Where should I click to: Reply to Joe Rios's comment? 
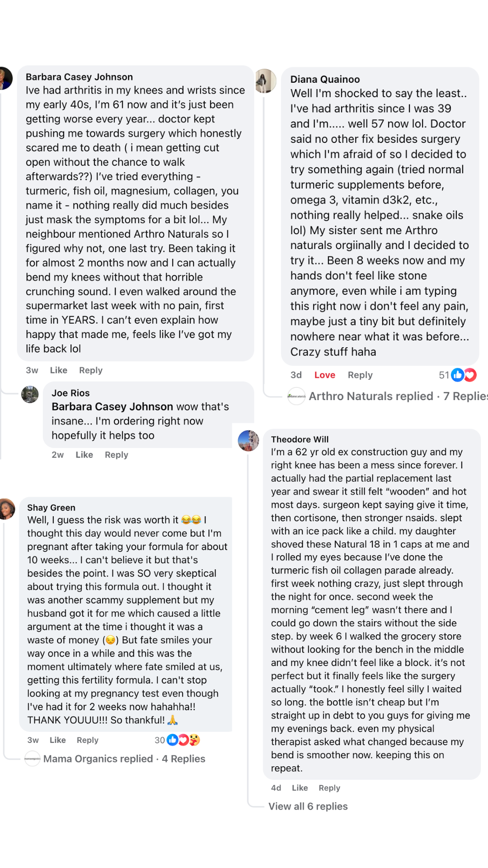point(116,455)
